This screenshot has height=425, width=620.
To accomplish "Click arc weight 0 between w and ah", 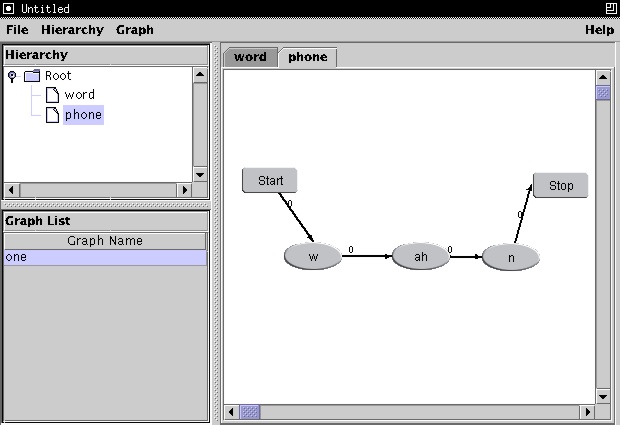I will (351, 249).
